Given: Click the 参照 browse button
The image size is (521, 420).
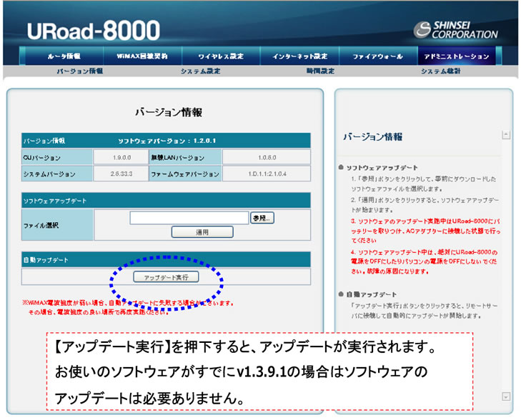Looking at the screenshot, I should 262,218.
